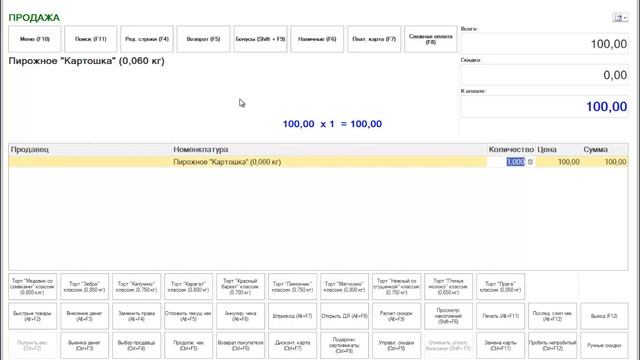The image size is (640, 360).
Task: Click the ПРОДАЖА heading
Action: tap(34, 18)
